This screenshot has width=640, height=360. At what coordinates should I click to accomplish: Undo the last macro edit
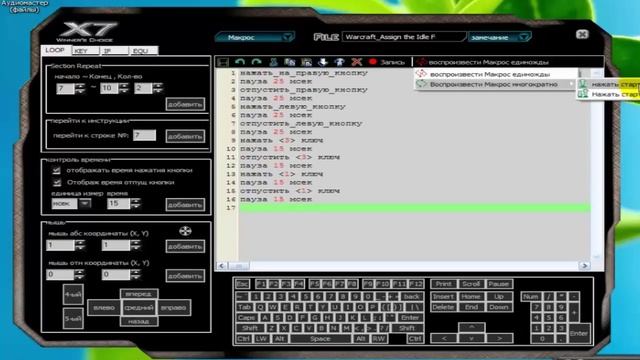coord(240,62)
